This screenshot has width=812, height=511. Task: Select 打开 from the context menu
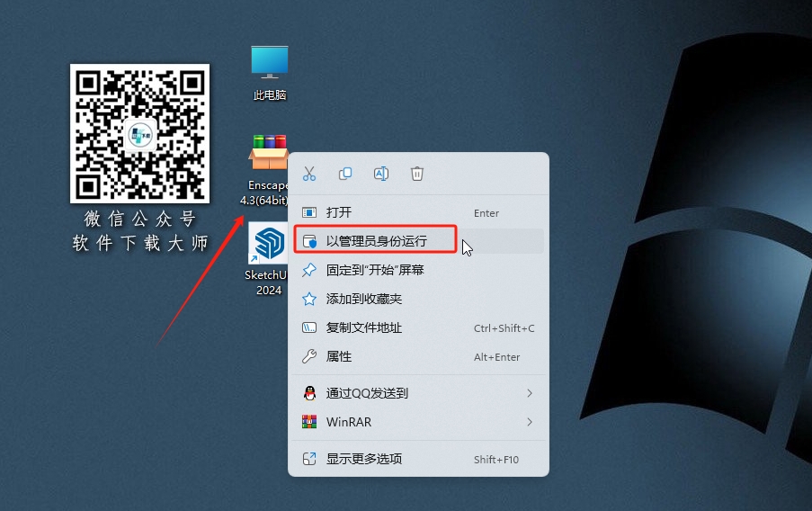(x=418, y=212)
